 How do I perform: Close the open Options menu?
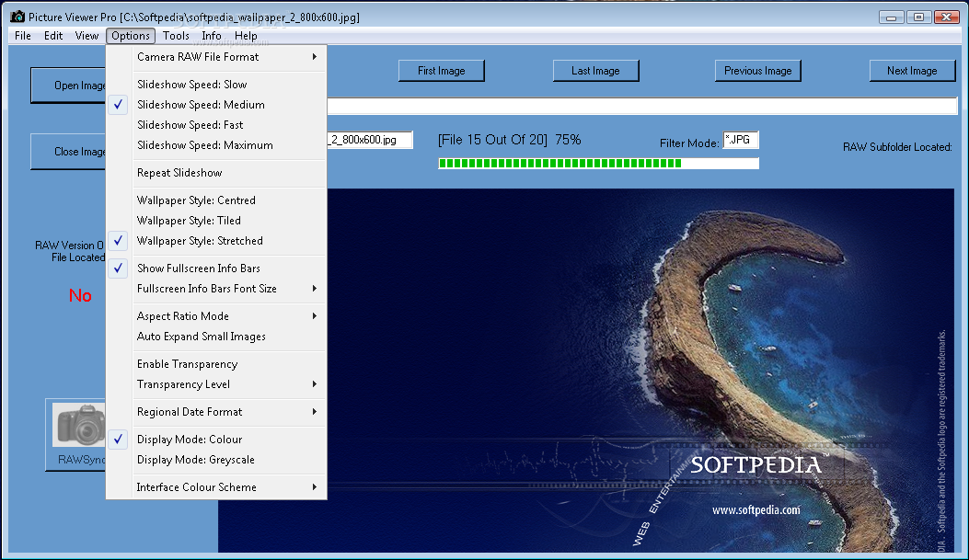(131, 36)
